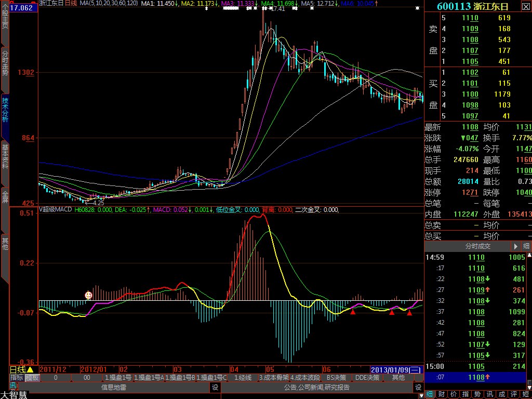Click the yellow triangle beside 日线
The height and width of the screenshot is (399, 532).
pyautogui.click(x=30, y=370)
